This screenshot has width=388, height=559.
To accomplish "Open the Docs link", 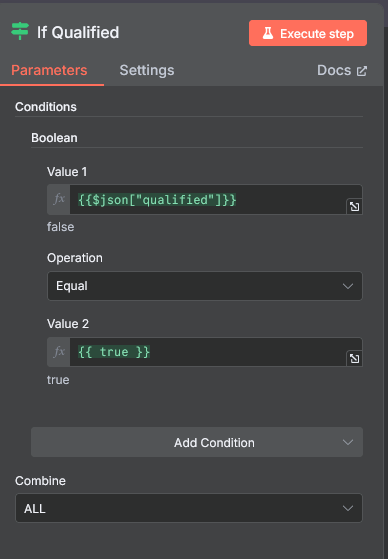I will click(x=342, y=70).
